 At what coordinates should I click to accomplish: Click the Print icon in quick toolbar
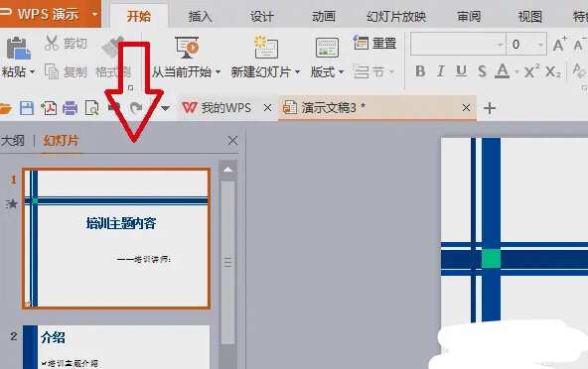click(71, 108)
